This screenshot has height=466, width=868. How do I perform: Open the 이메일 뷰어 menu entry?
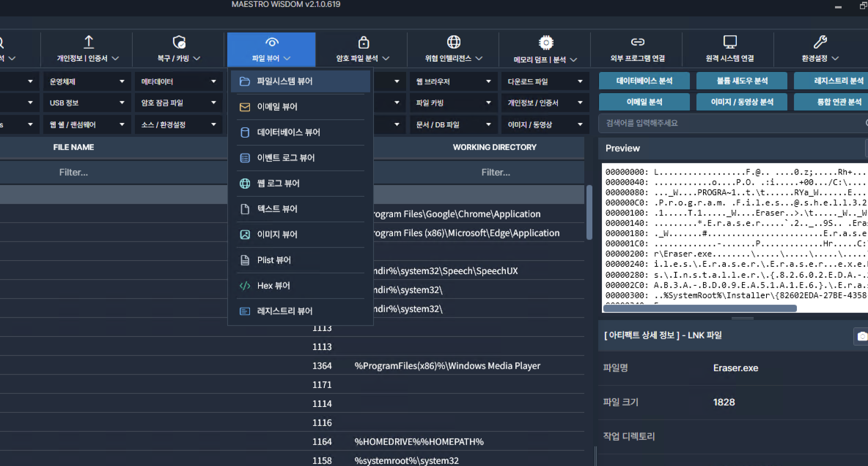click(x=300, y=107)
